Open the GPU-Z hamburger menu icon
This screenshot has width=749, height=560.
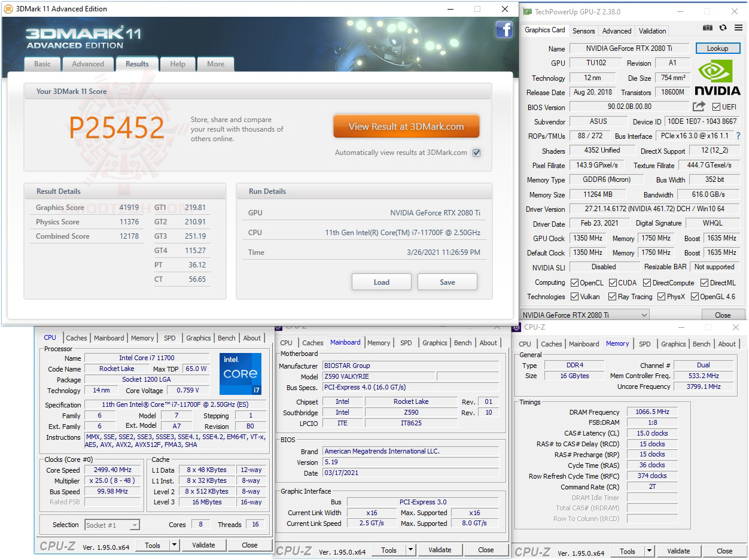click(737, 28)
